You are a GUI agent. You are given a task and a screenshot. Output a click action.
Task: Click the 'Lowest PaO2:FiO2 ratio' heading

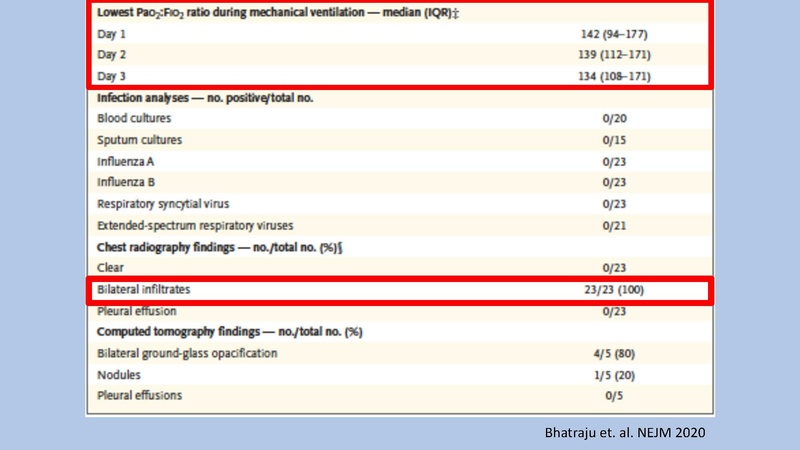tap(278, 13)
